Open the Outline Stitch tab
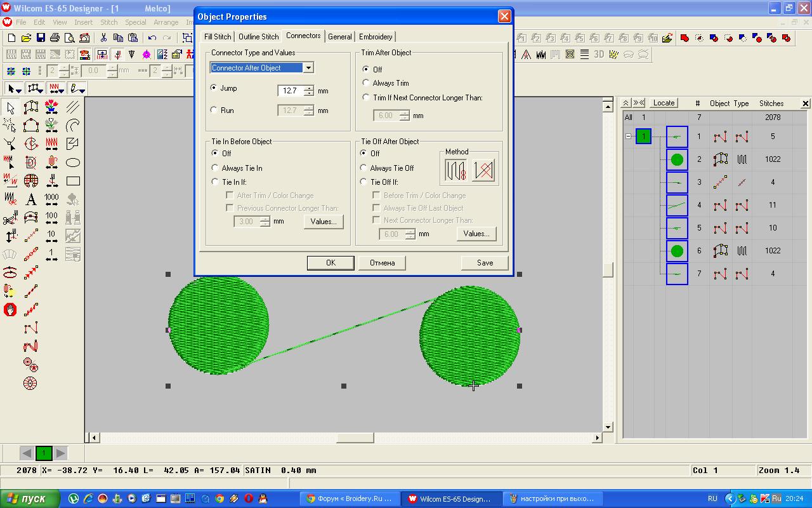812x508 pixels. 258,37
